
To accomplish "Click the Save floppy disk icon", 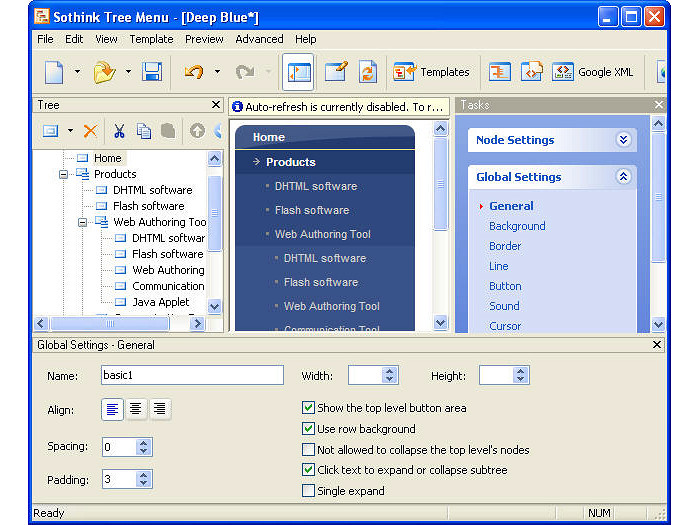I will (152, 72).
